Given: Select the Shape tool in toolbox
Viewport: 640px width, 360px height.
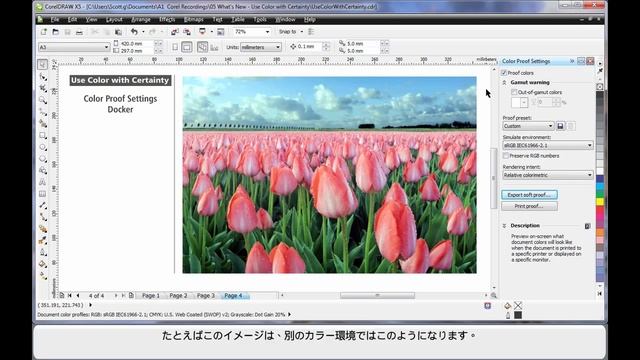Looking at the screenshot, I should tap(42, 76).
